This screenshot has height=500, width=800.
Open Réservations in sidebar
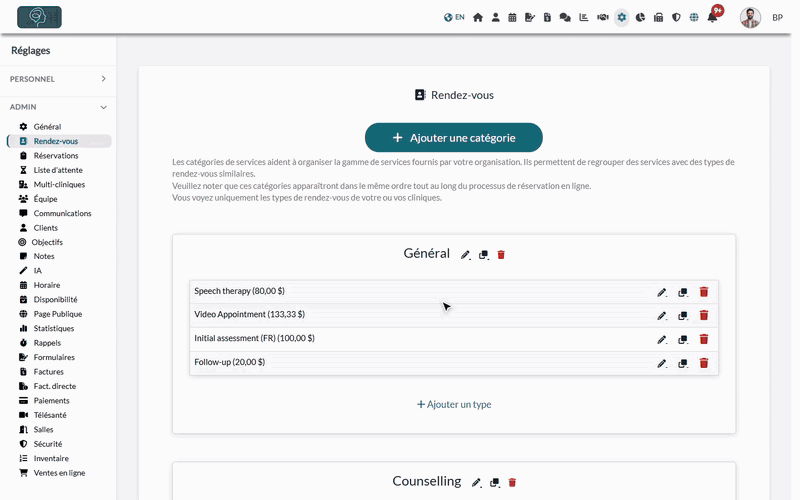coord(56,156)
